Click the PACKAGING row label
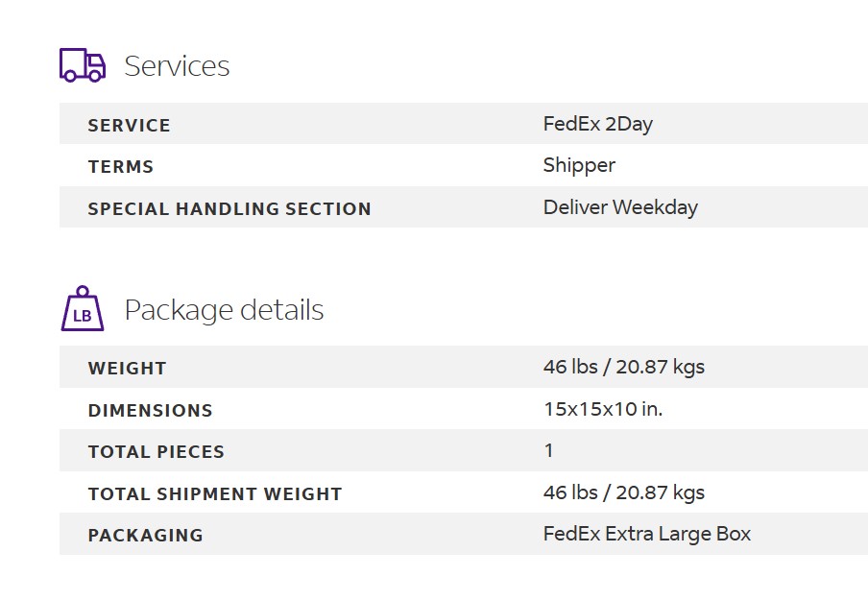This screenshot has height=600, width=868. tap(146, 536)
